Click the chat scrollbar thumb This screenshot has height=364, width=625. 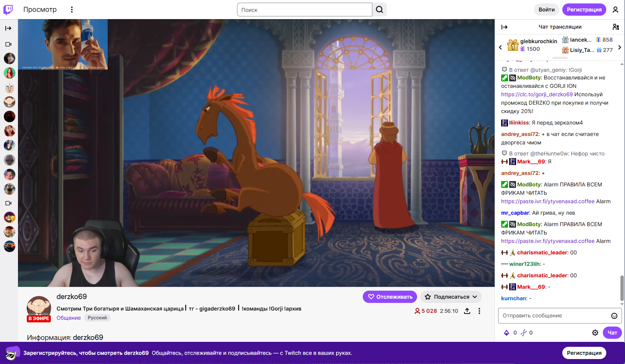pos(622,288)
